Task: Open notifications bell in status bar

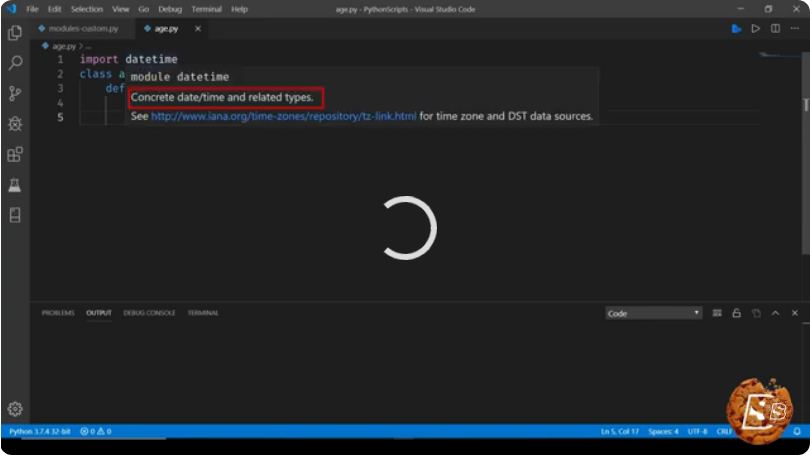Action: pyautogui.click(x=797, y=431)
